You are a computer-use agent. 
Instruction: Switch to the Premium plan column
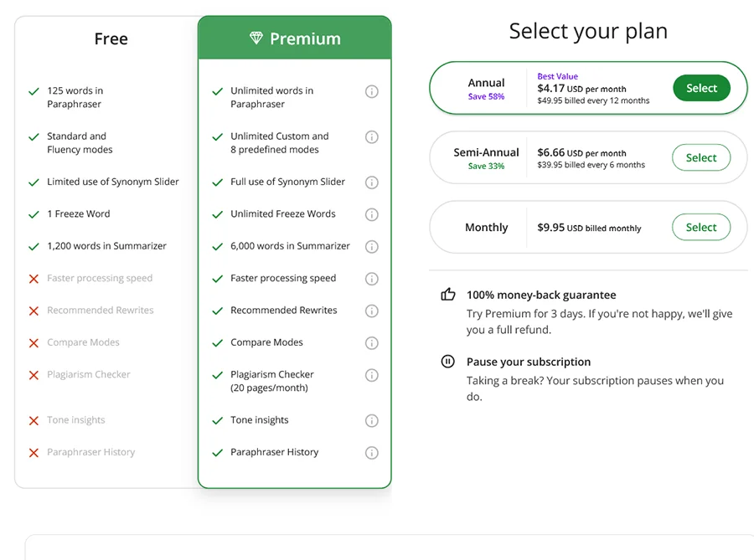click(294, 39)
